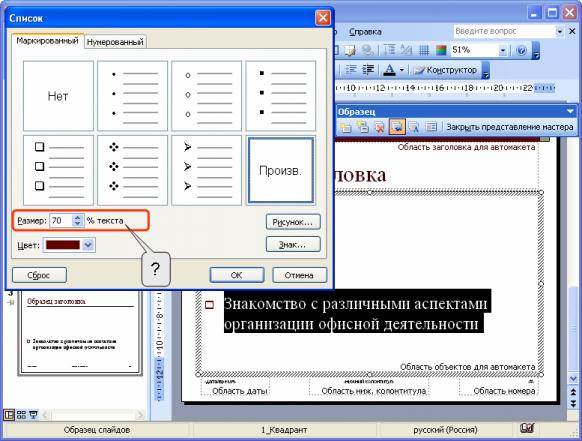
Task: Click the Размер percentage input field
Action: click(x=62, y=220)
